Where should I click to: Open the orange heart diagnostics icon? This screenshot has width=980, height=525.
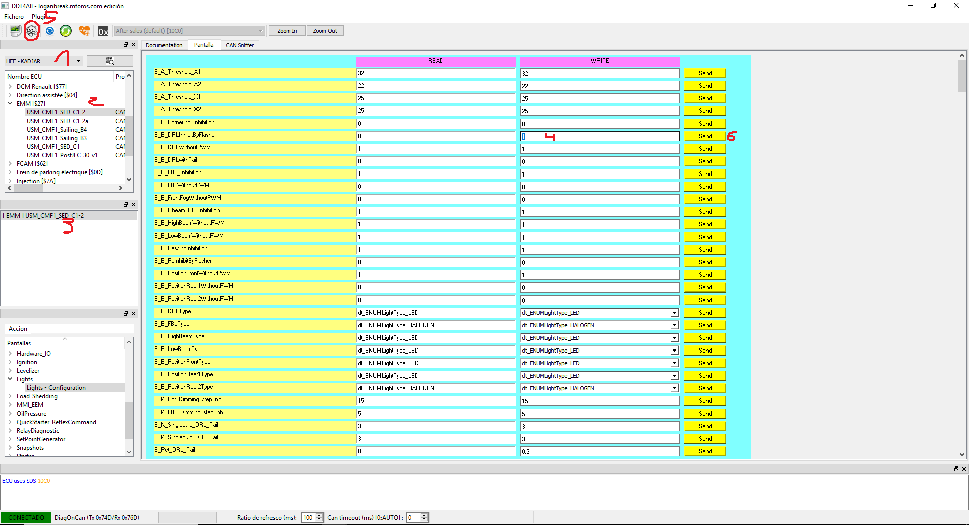point(84,31)
